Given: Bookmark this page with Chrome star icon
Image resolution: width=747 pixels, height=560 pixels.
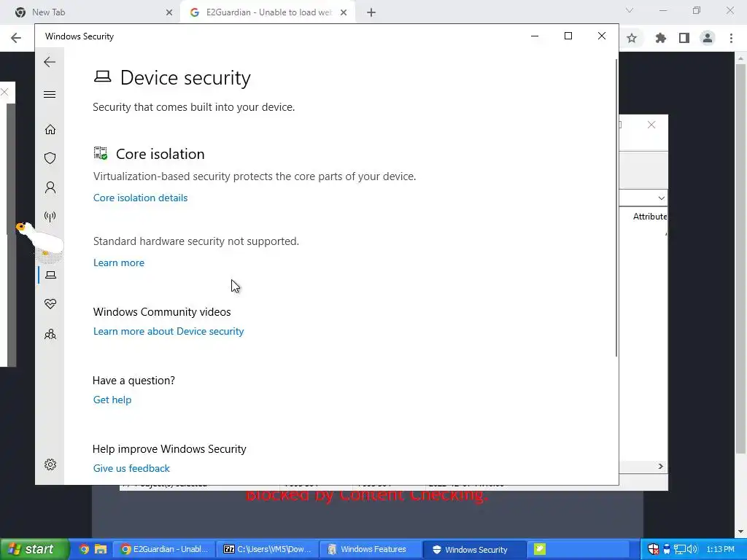Looking at the screenshot, I should pyautogui.click(x=632, y=38).
